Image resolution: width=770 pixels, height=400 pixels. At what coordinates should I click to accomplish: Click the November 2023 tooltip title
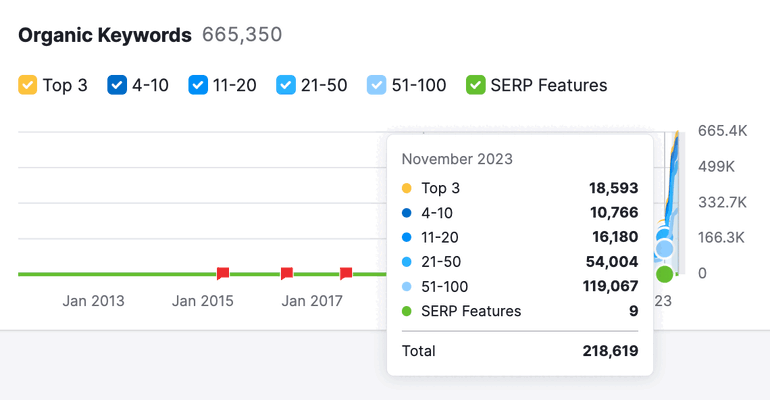click(457, 159)
